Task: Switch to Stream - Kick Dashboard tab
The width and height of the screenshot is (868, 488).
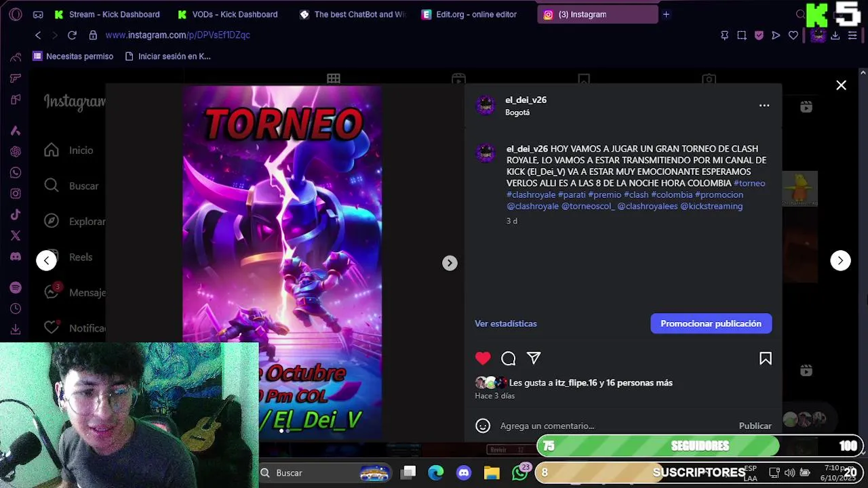Action: pyautogui.click(x=107, y=14)
